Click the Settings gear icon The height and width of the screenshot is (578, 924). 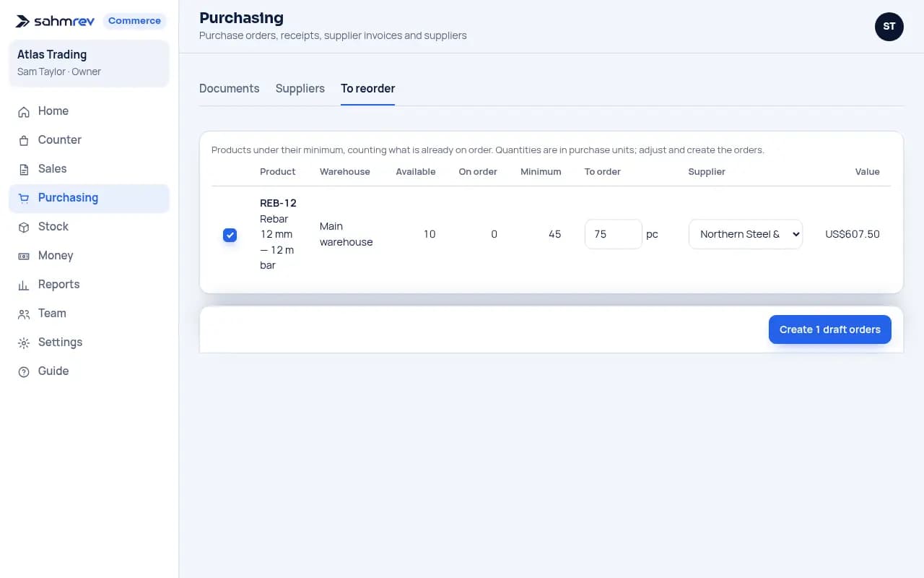[x=24, y=342]
